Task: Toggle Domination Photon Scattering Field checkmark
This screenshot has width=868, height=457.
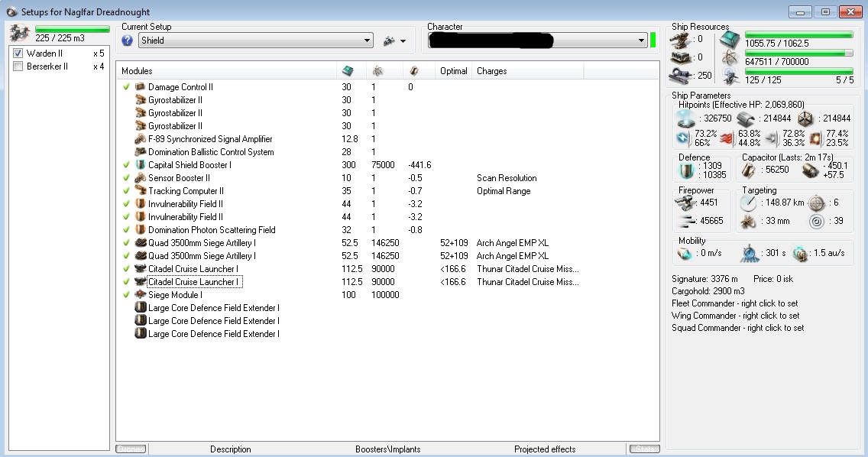Action: click(x=126, y=229)
